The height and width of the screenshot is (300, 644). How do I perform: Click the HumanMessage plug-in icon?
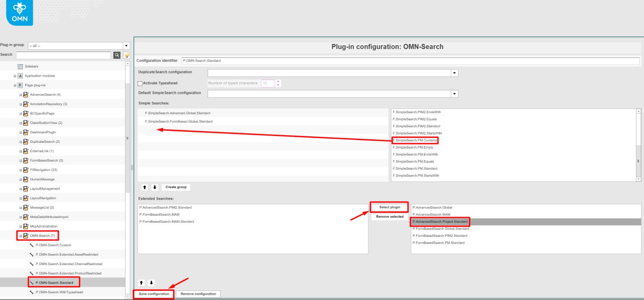(x=25, y=179)
